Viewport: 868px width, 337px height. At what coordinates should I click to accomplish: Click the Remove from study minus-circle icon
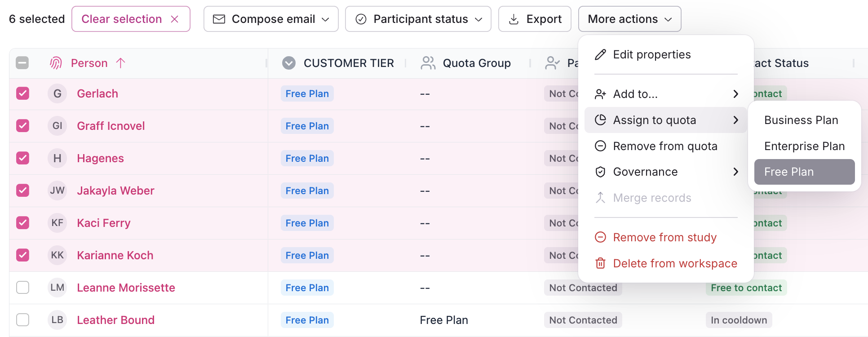click(x=600, y=237)
